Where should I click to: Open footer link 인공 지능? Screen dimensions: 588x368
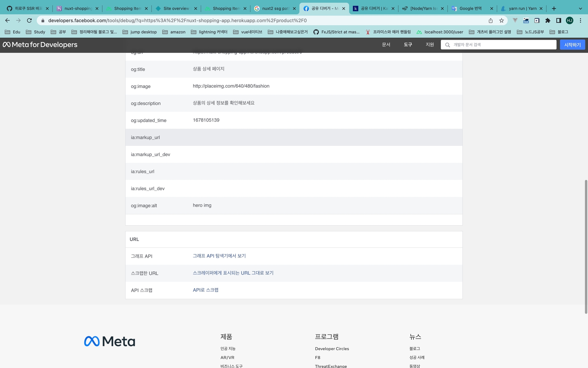tap(228, 349)
